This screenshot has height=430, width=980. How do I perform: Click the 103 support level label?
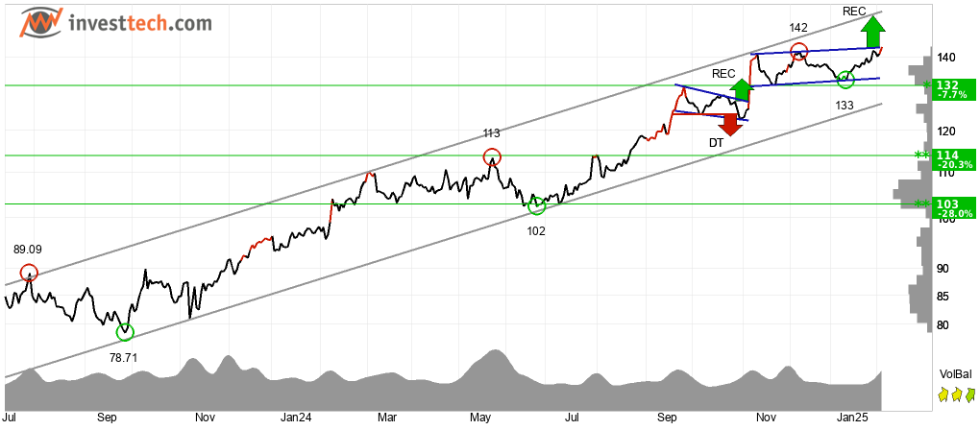pos(952,208)
